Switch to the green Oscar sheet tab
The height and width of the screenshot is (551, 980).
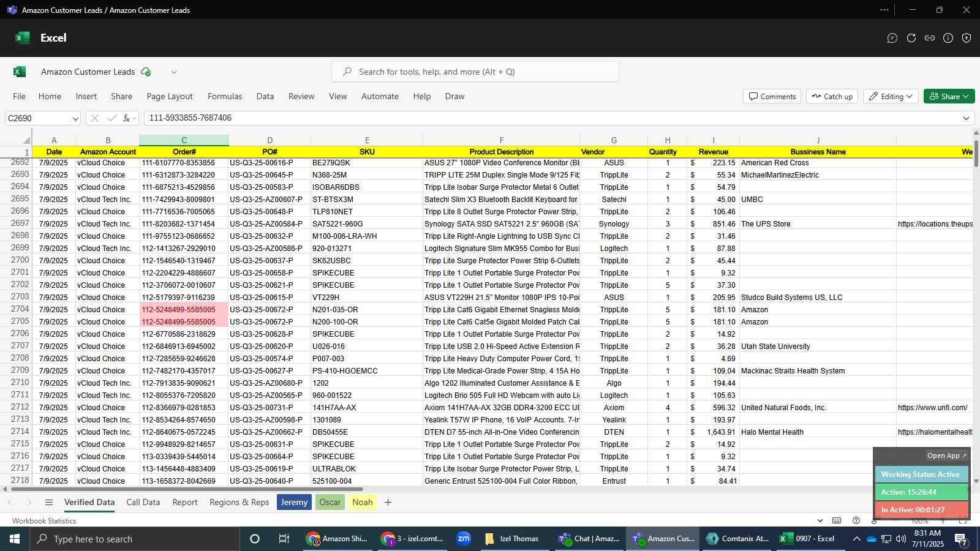330,502
